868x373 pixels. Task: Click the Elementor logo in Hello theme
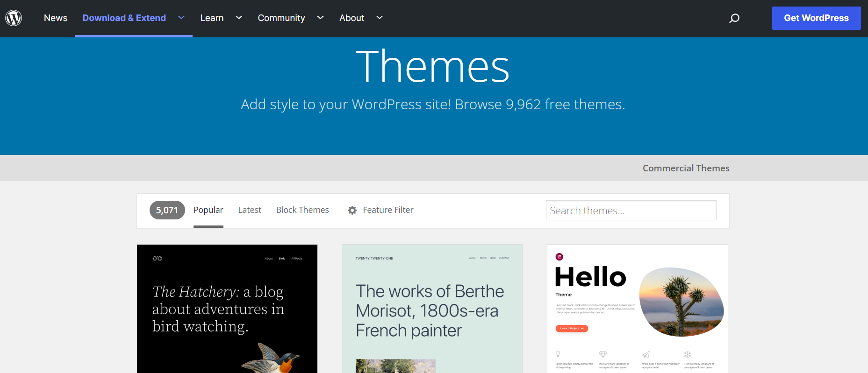point(560,257)
